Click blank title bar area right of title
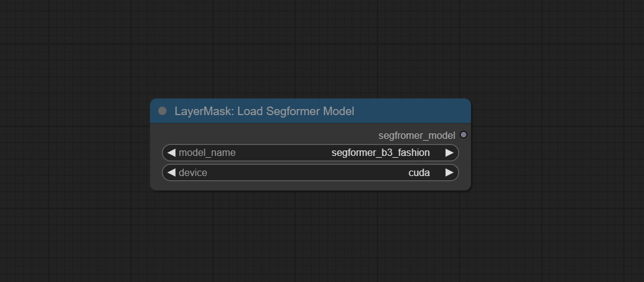644x282 pixels. 414,111
